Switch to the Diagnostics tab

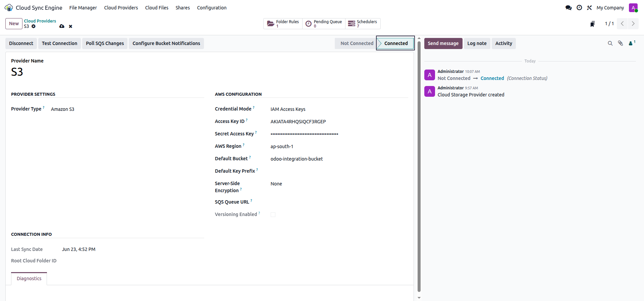[x=29, y=278]
